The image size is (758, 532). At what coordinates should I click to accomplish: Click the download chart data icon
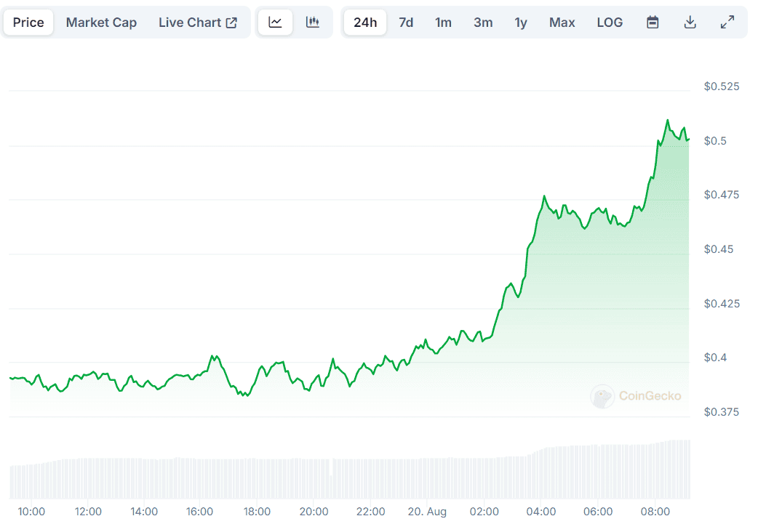coord(690,23)
